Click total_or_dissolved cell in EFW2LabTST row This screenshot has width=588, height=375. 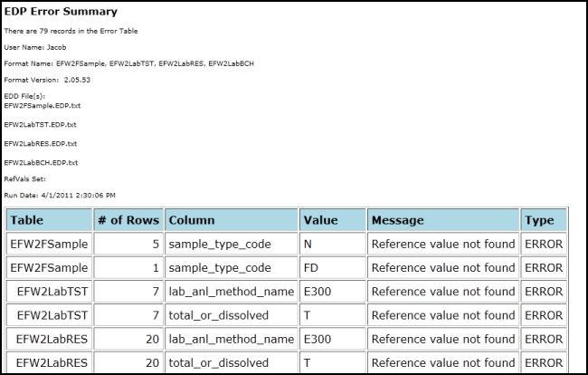click(232, 315)
